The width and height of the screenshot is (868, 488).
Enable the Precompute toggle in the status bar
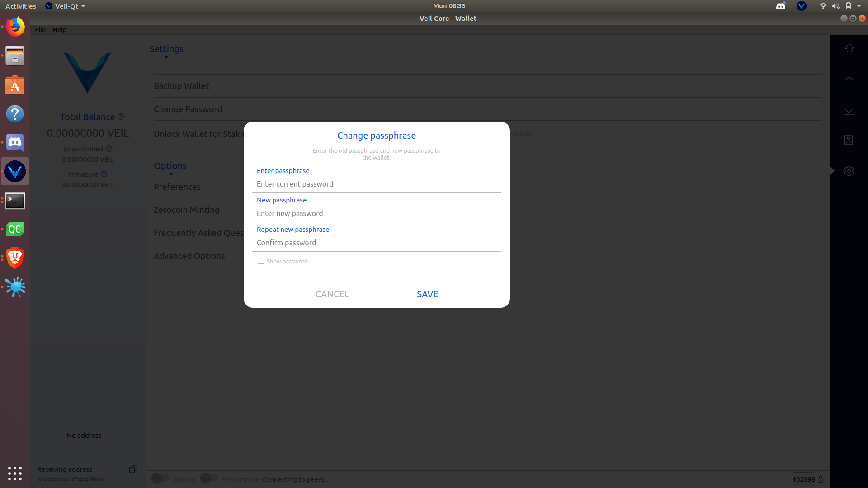209,478
